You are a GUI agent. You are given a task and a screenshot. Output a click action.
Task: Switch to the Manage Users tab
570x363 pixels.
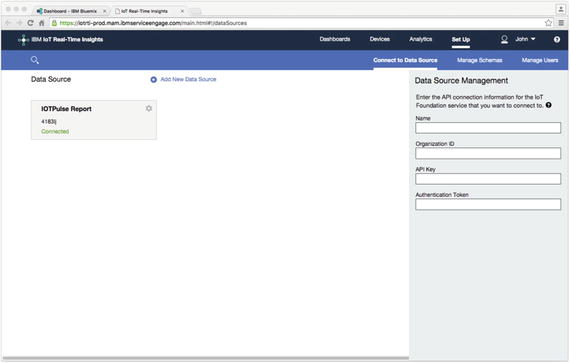coord(540,60)
